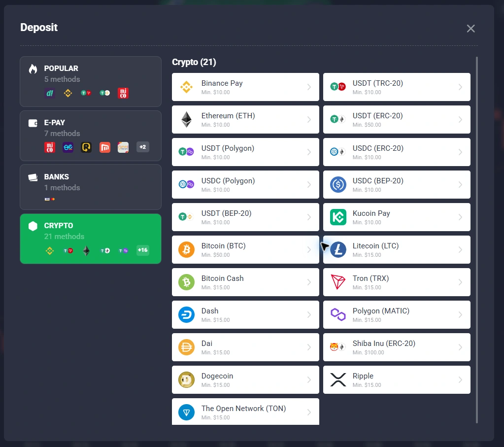Screen dimensions: 504x447
Task: Click the Bitcoin (BTC) orange coin icon
Action: (x=186, y=249)
